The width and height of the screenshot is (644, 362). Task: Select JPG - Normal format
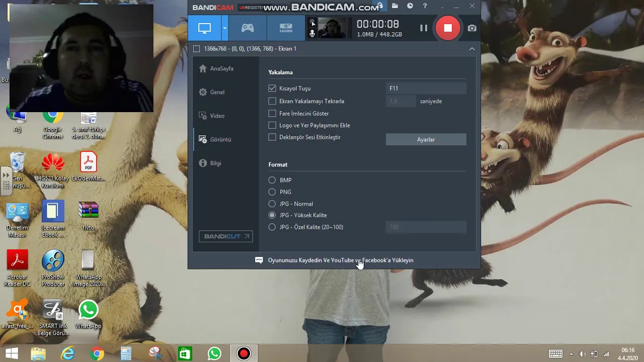pyautogui.click(x=272, y=204)
